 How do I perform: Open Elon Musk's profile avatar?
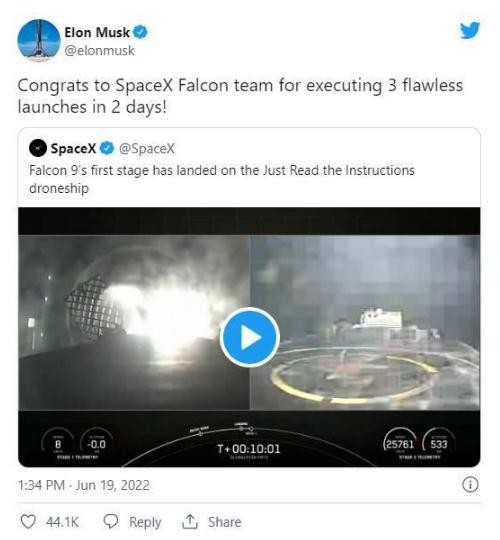(x=39, y=41)
